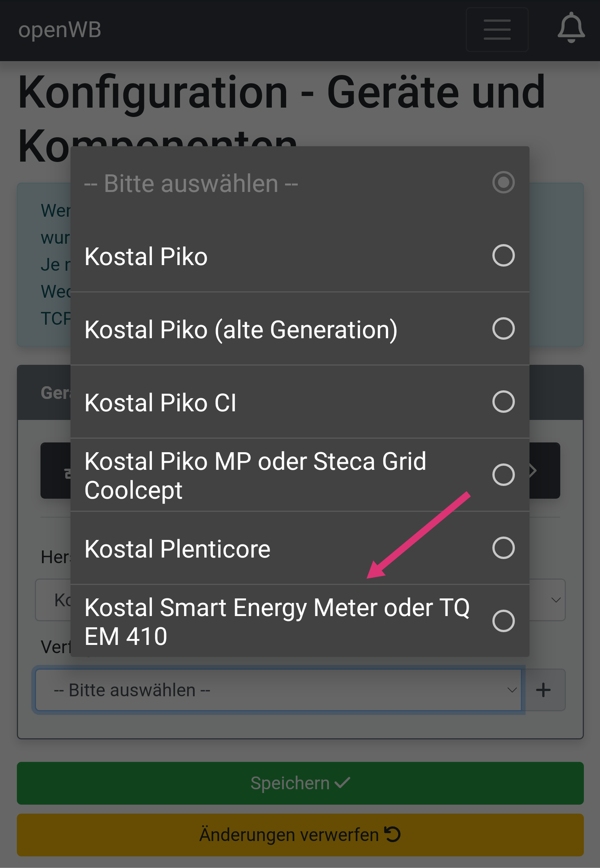Choose Kostal Piko MP oder Steca option
The height and width of the screenshot is (868, 600).
(255, 475)
